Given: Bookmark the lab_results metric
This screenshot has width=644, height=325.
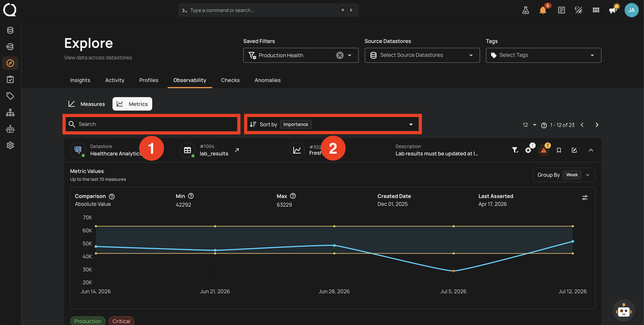Looking at the screenshot, I should [559, 150].
